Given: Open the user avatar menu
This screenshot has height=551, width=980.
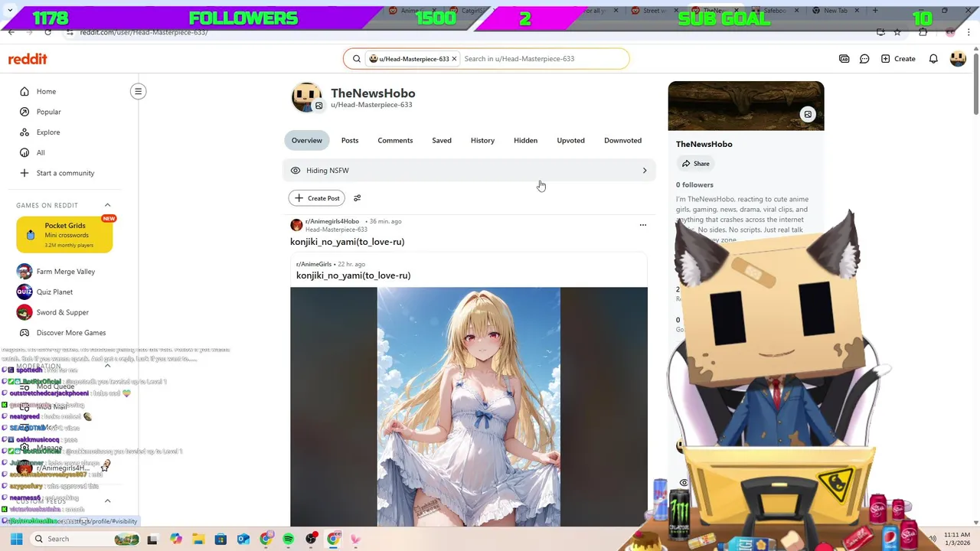Looking at the screenshot, I should tap(958, 59).
